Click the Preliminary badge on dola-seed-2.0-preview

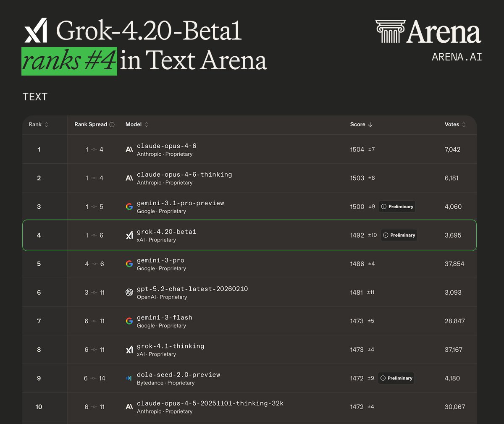(x=396, y=378)
